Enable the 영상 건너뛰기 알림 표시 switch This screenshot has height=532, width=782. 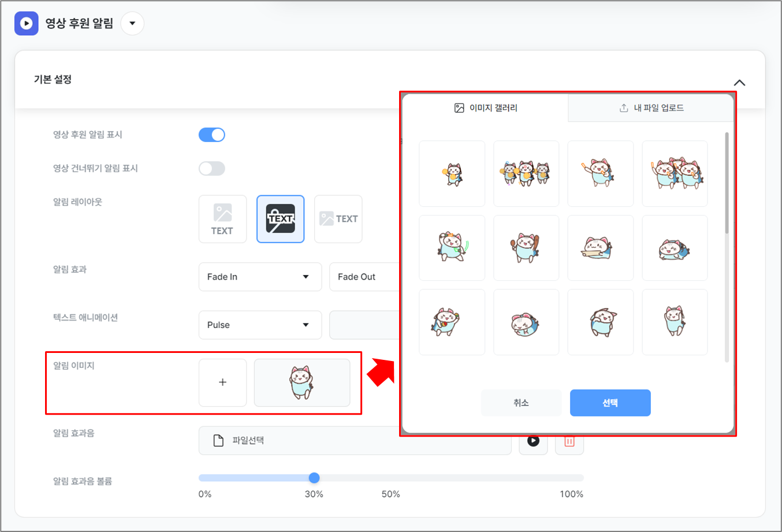coord(212,168)
